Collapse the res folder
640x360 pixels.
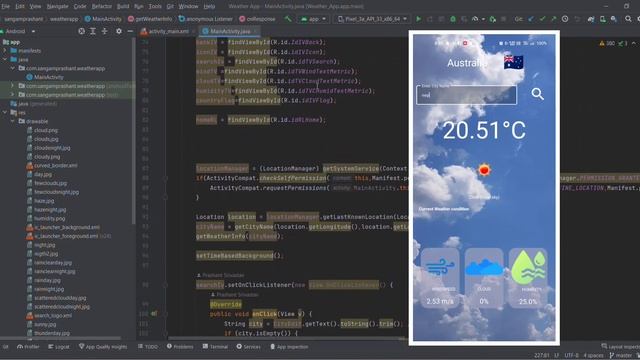pyautogui.click(x=5, y=112)
